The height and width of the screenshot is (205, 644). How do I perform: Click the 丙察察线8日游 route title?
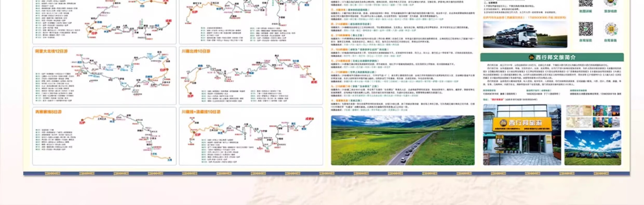click(49, 112)
